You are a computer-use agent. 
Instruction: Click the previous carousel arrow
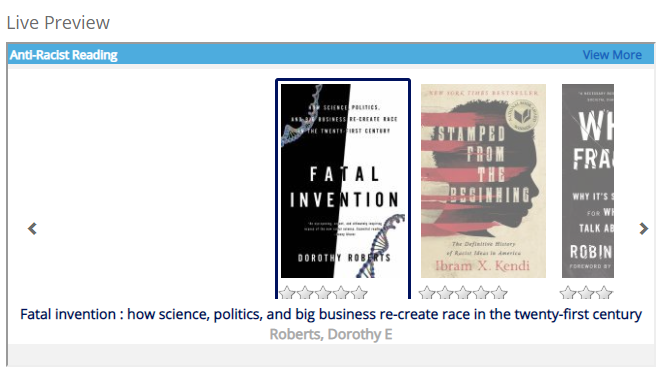(33, 228)
